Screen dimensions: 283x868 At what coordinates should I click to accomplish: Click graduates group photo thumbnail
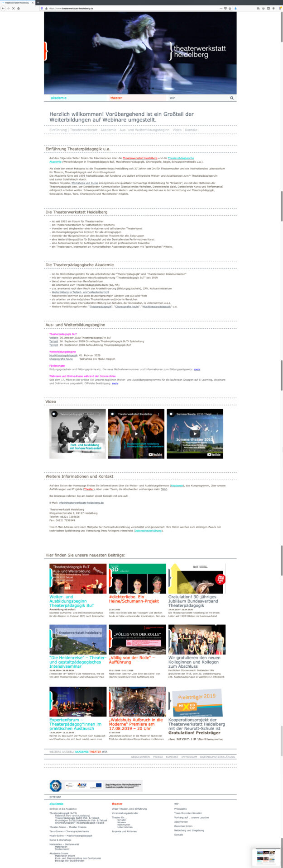pyautogui.click(x=197, y=640)
